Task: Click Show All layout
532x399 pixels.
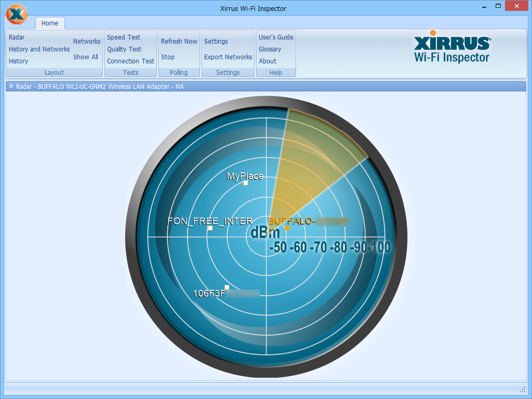Action: coord(86,57)
